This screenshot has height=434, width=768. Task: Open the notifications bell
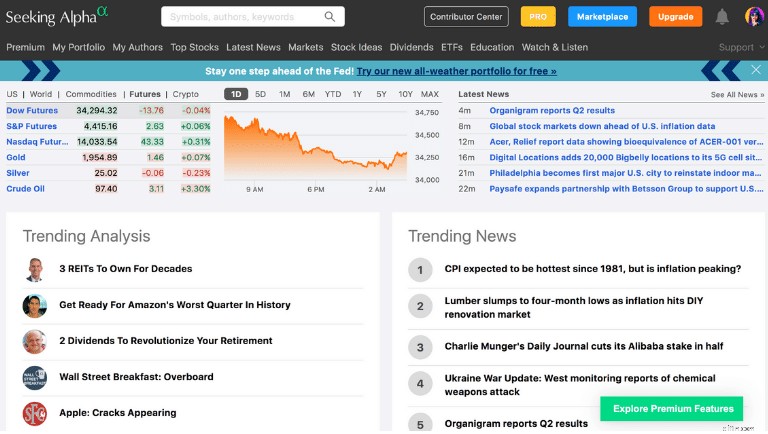pyautogui.click(x=722, y=17)
